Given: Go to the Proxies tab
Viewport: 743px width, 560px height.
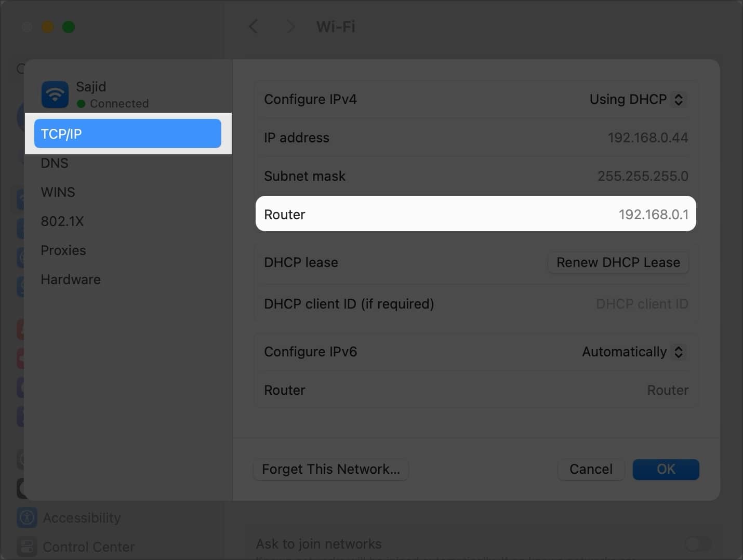Looking at the screenshot, I should click(63, 250).
